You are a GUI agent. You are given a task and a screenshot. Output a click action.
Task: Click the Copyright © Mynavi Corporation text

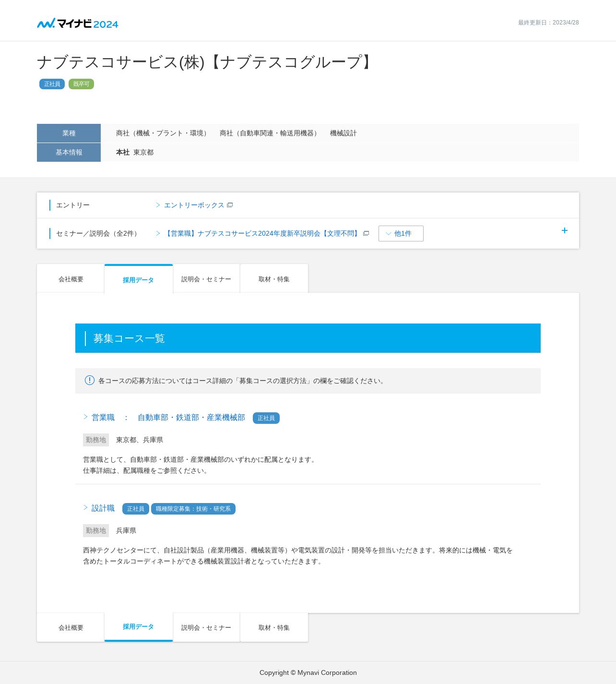click(308, 672)
